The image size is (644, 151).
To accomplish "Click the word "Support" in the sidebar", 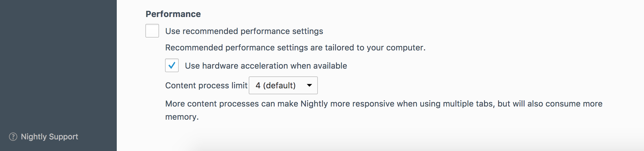I will point(63,137).
